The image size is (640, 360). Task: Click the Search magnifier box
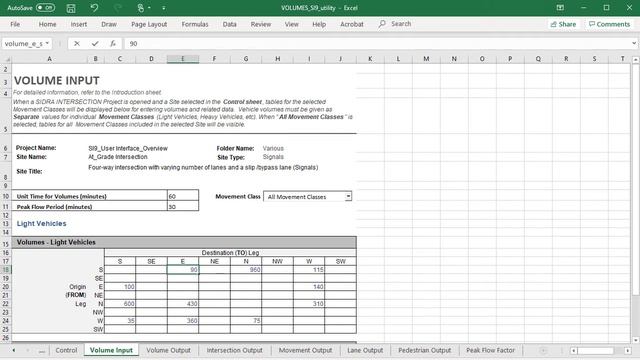[x=395, y=24]
